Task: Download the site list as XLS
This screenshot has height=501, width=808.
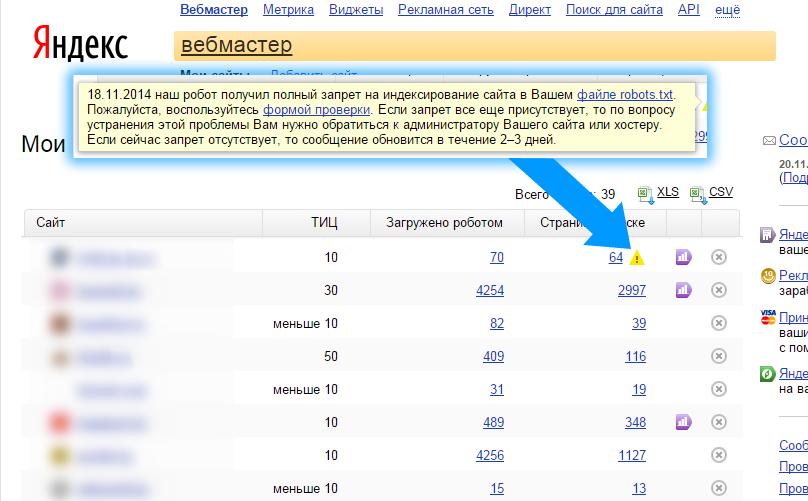Action: tap(668, 192)
